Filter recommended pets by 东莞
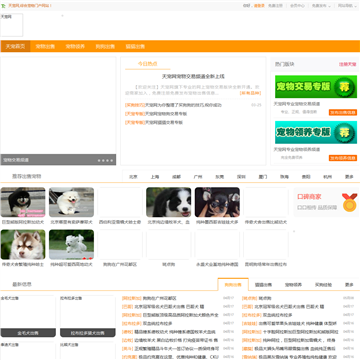Screen dimensions: 360x360 pyautogui.click(x=219, y=177)
